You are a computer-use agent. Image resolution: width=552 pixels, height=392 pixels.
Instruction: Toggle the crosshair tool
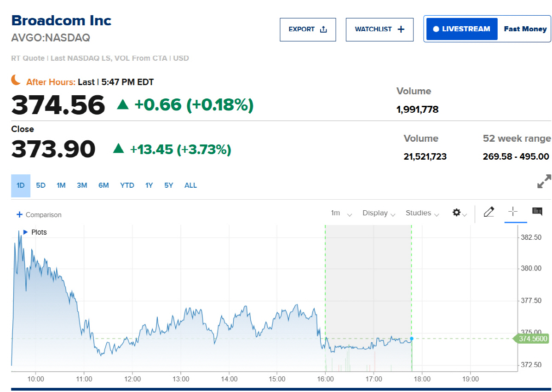click(513, 212)
